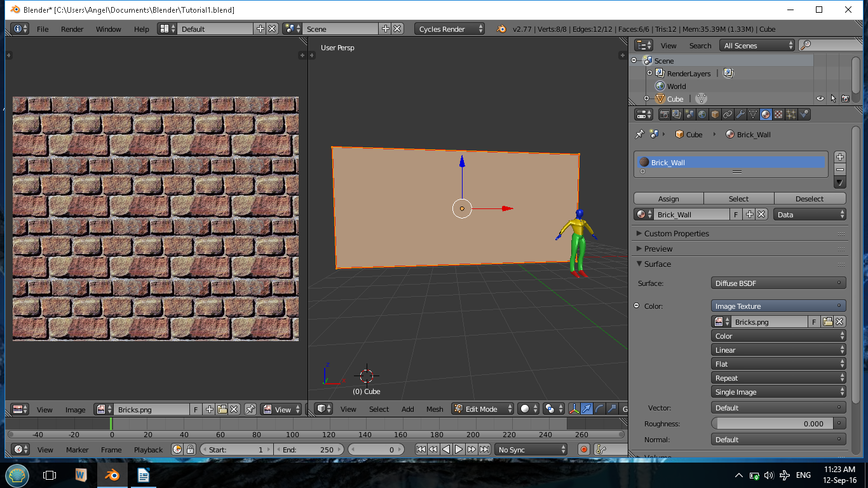Toggle the timeline range lock icon
Screen dimensions: 868x488
190,449
